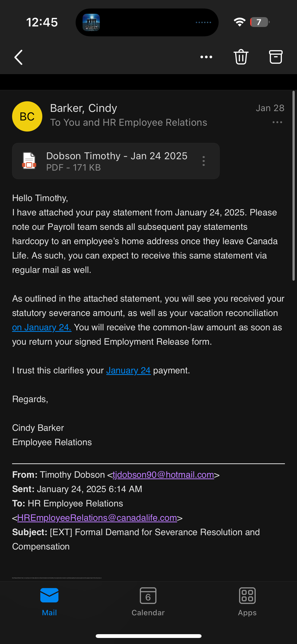297x644 pixels.
Task: Tap the "on January 24." date link
Action: (x=42, y=327)
